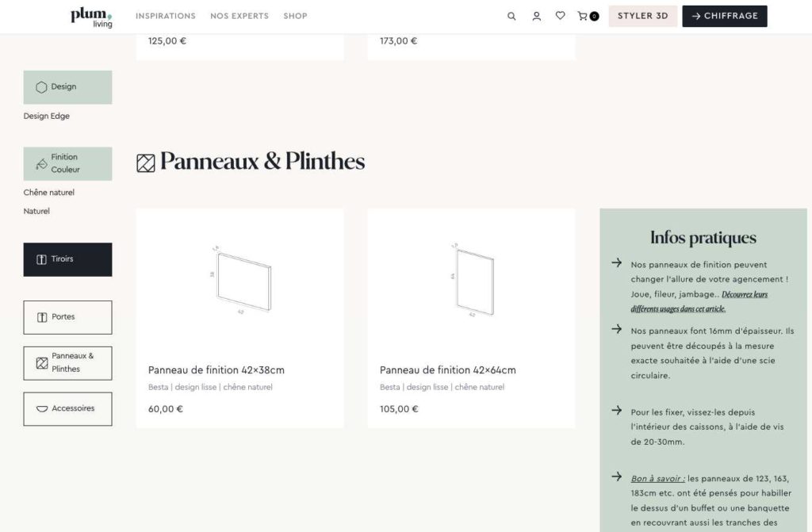Click the Design hexagon filter icon

coord(41,87)
